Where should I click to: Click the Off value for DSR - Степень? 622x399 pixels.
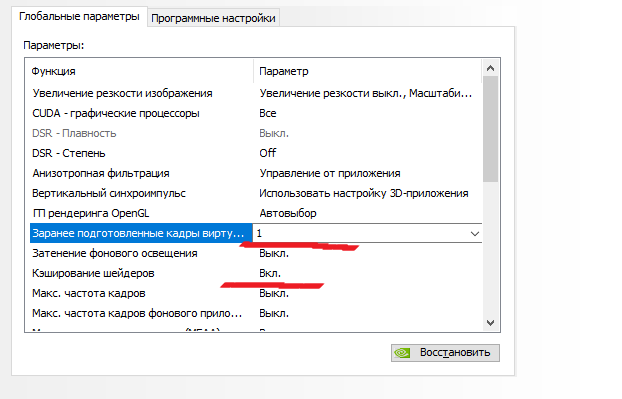(268, 153)
